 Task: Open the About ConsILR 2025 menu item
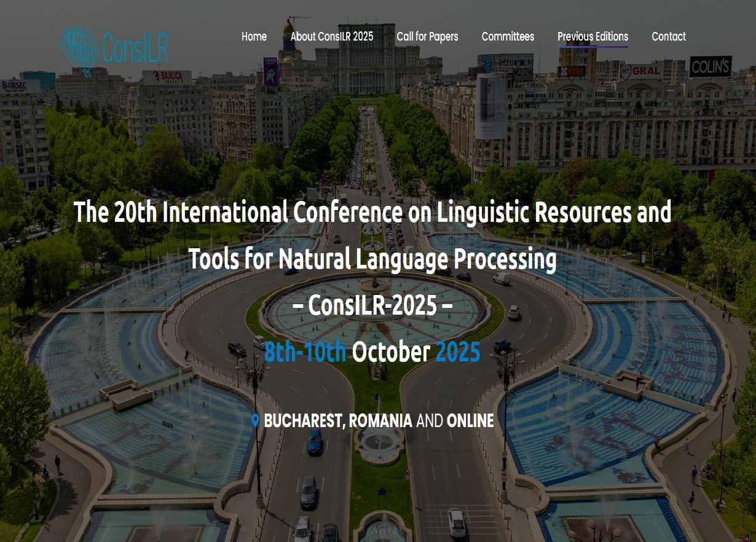(331, 37)
